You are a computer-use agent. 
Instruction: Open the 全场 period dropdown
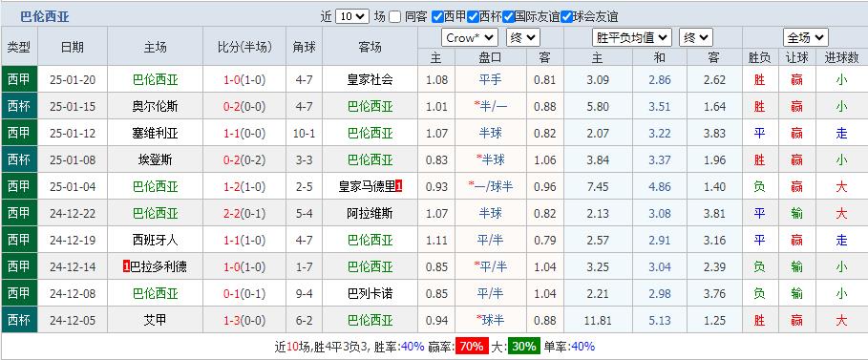[x=805, y=37]
